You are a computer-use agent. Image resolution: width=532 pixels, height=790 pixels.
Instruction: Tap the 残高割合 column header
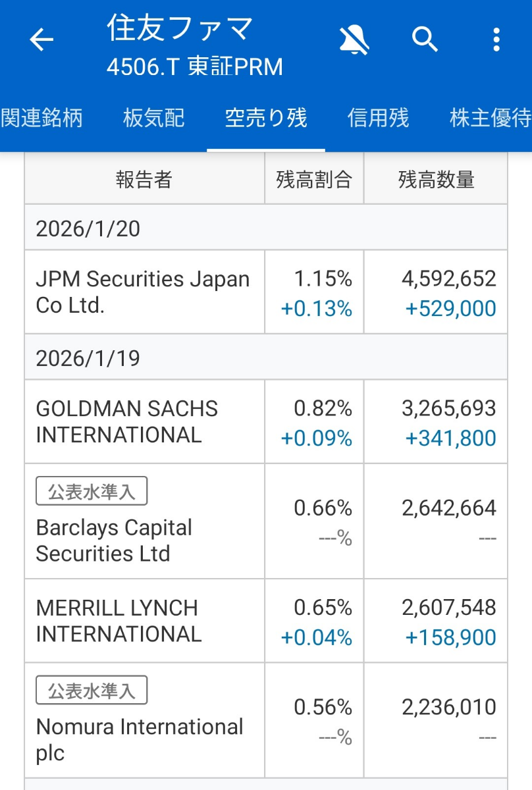(x=314, y=179)
